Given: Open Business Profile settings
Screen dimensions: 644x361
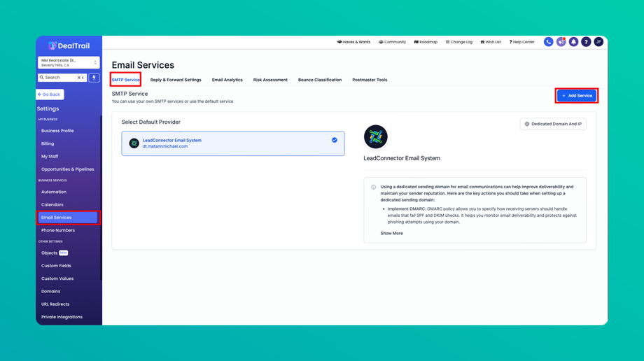Looking at the screenshot, I should click(57, 131).
